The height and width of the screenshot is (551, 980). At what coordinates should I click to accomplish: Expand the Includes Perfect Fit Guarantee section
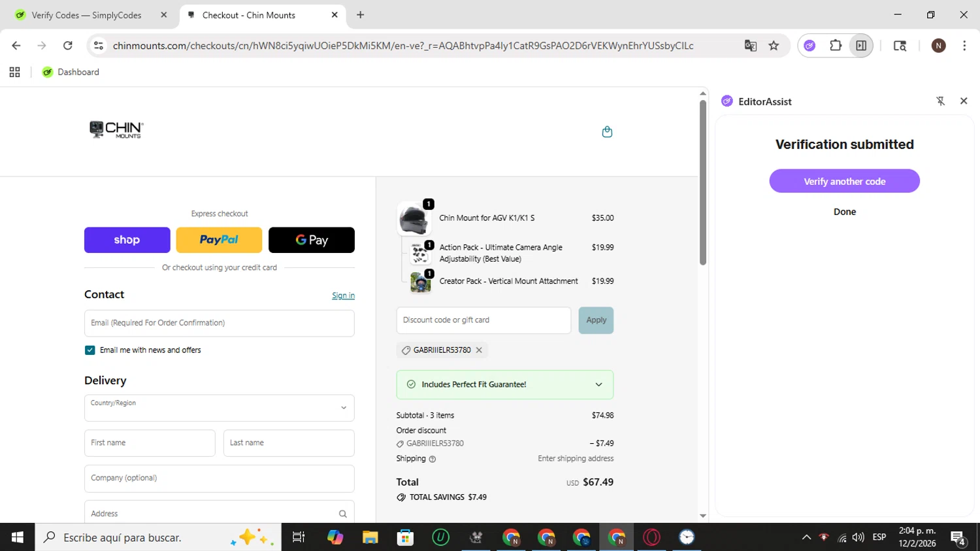[505, 385]
